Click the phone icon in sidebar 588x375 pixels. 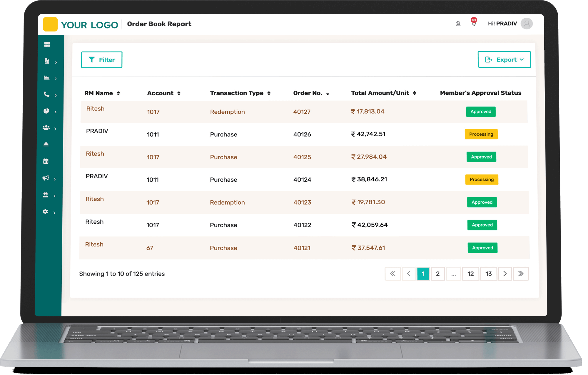tap(46, 94)
